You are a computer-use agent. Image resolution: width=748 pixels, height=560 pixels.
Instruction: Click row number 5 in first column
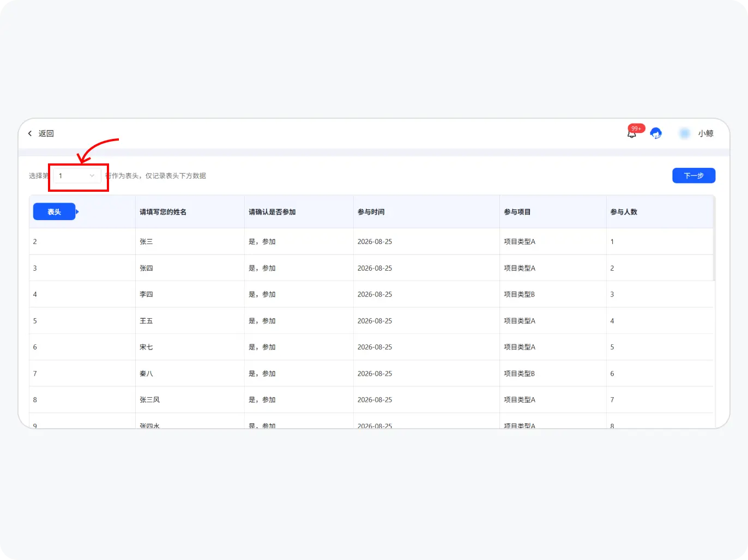tap(35, 321)
